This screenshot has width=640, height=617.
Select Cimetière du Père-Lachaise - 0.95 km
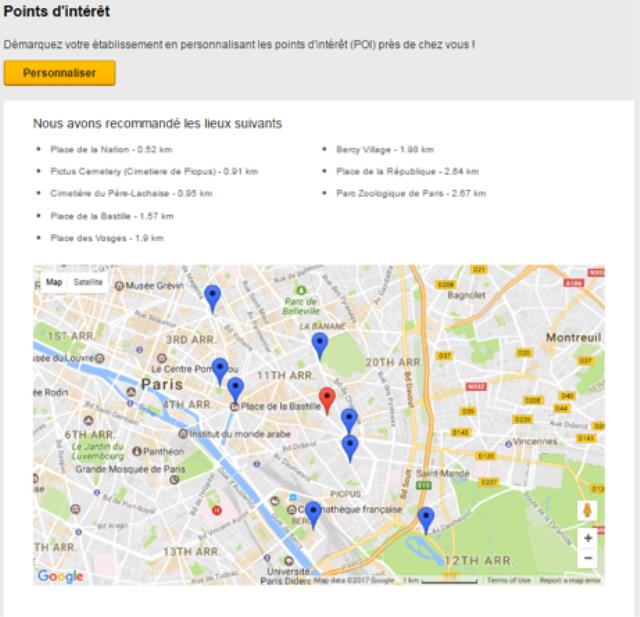131,193
